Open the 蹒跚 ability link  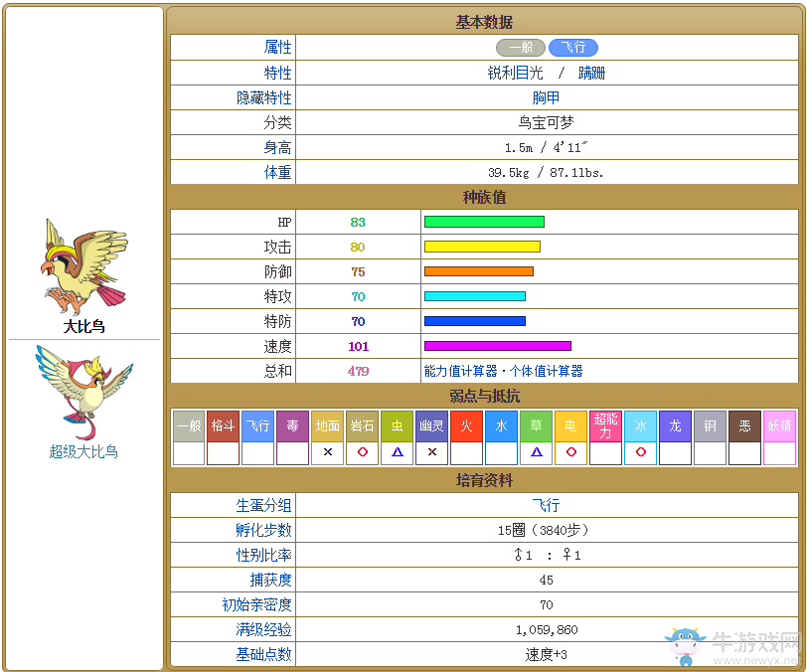[592, 73]
